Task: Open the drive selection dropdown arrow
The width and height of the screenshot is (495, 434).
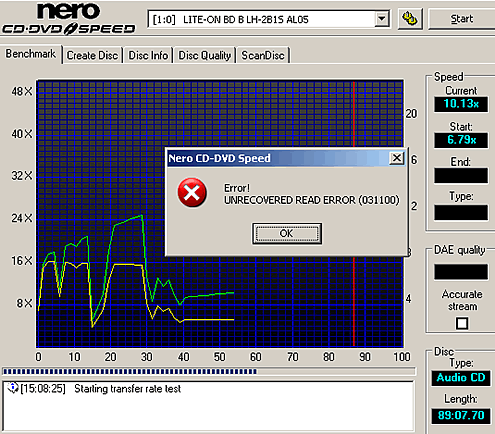Action: 381,19
